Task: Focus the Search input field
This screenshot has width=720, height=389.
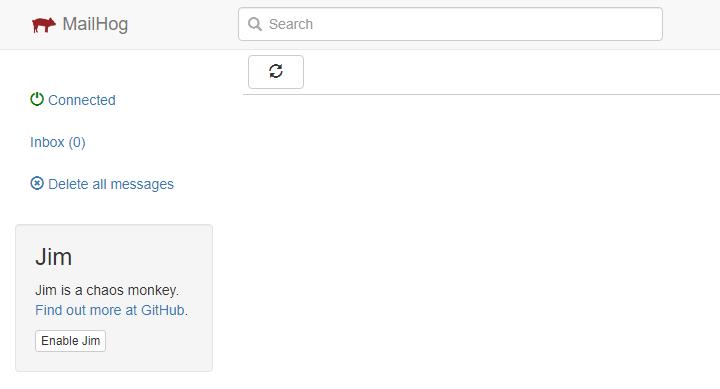Action: coord(450,24)
